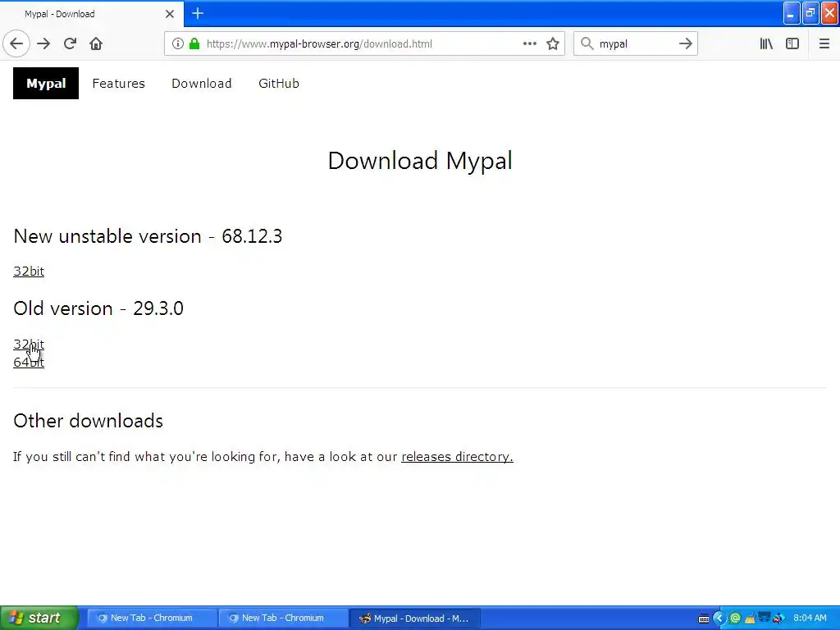
Task: Click the blue network monitor tray icon
Action: pyautogui.click(x=765, y=618)
